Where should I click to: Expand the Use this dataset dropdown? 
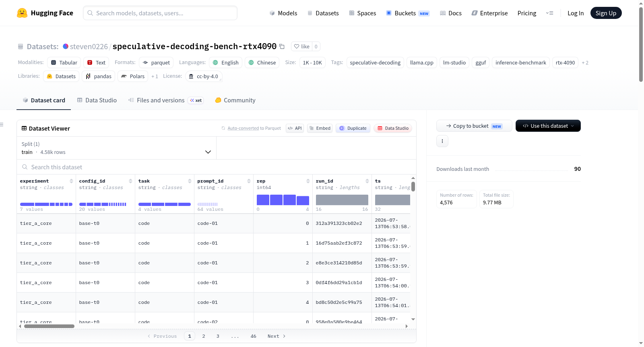click(548, 126)
